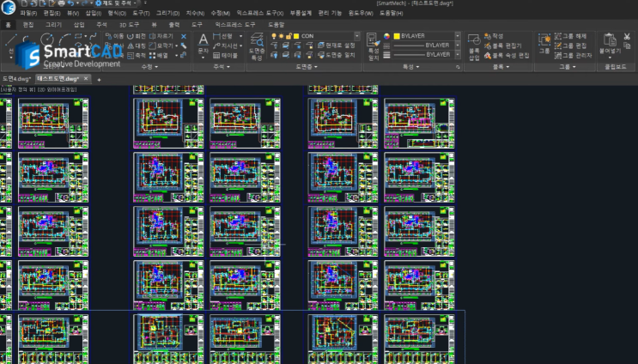Image resolution: width=638 pixels, height=364 pixels.
Task: Close the 테스트도면.dwg tab
Action: 86,78
